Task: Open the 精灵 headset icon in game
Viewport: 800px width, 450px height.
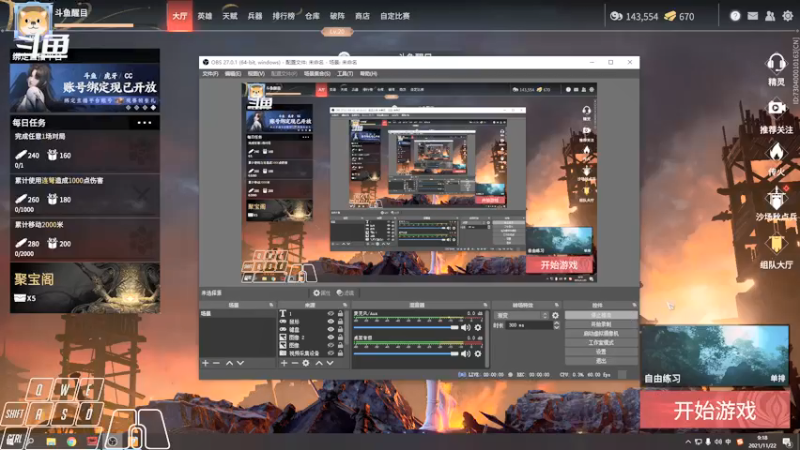Action: (776, 63)
